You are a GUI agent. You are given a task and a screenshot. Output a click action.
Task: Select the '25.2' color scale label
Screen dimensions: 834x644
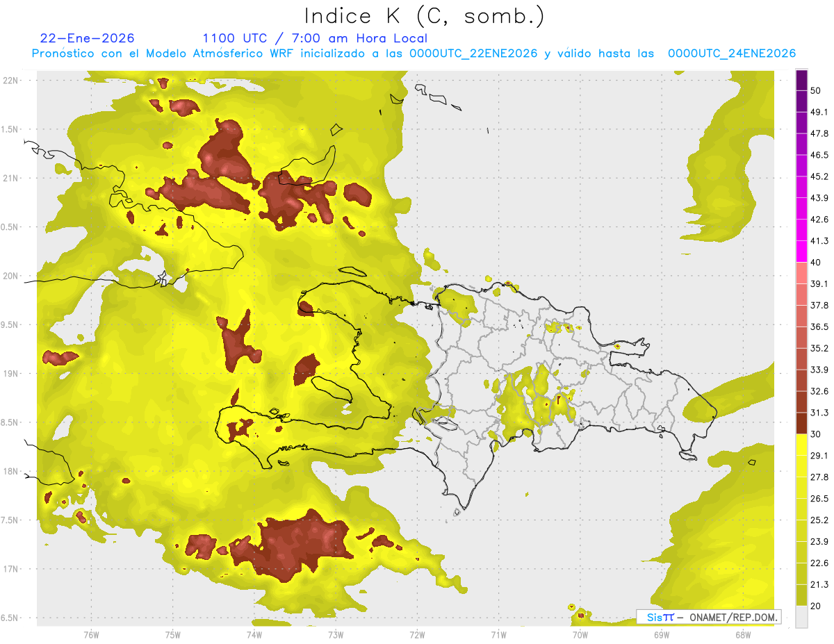tap(819, 520)
